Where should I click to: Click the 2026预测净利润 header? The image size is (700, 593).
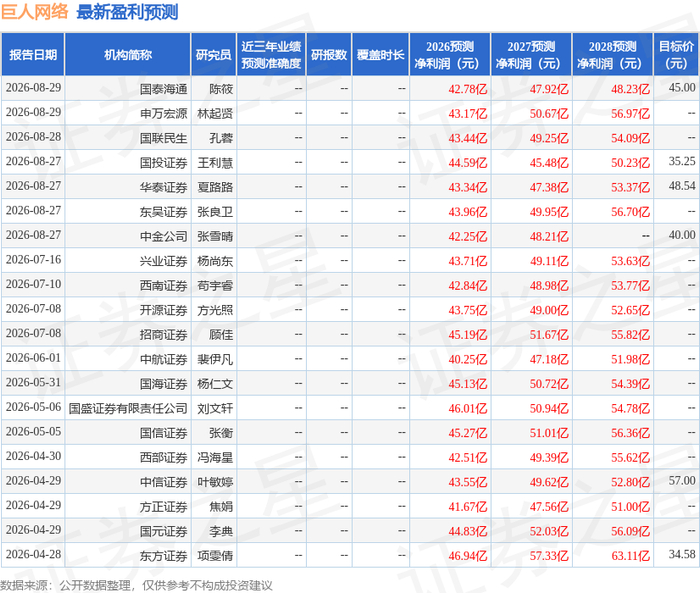[450, 55]
